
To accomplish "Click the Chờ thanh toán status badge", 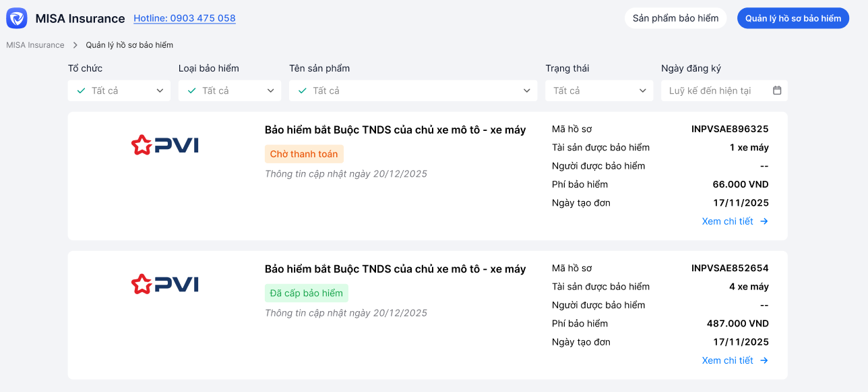I will (304, 154).
